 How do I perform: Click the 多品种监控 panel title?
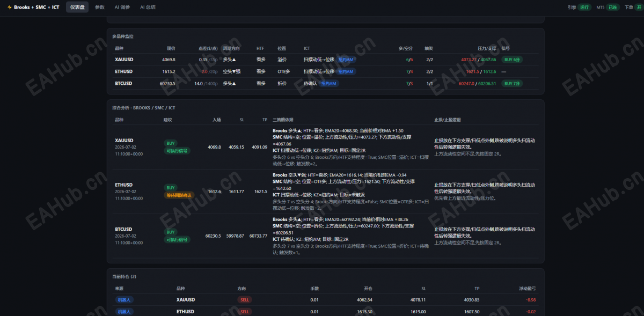[123, 36]
